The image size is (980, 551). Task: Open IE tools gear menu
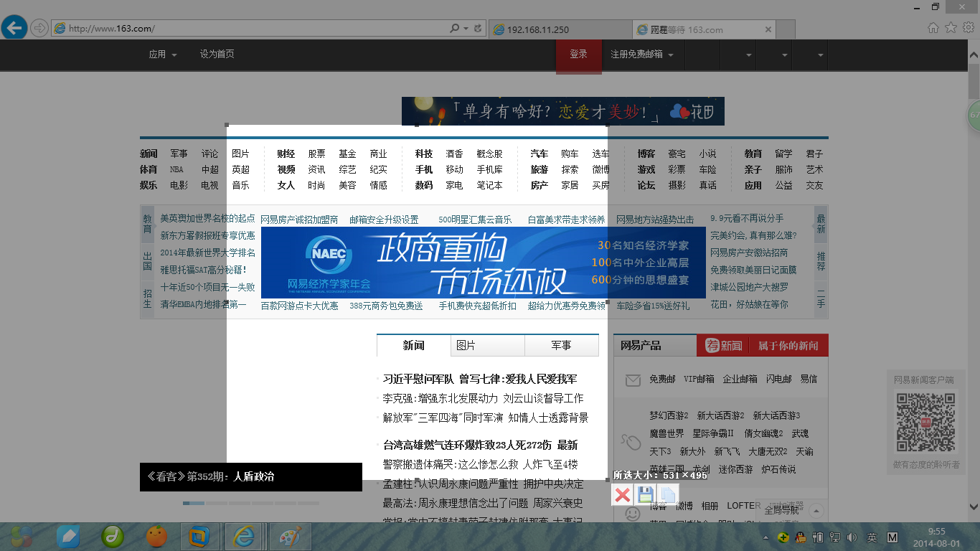pos(969,27)
